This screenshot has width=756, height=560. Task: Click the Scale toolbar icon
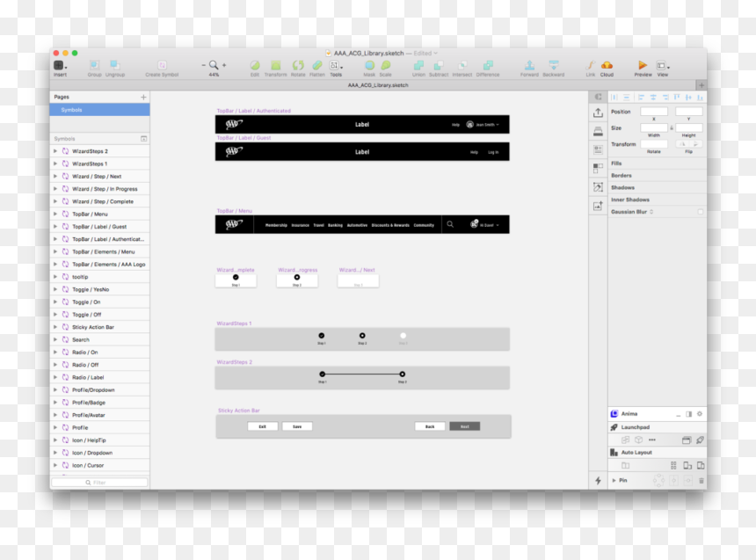(x=386, y=65)
